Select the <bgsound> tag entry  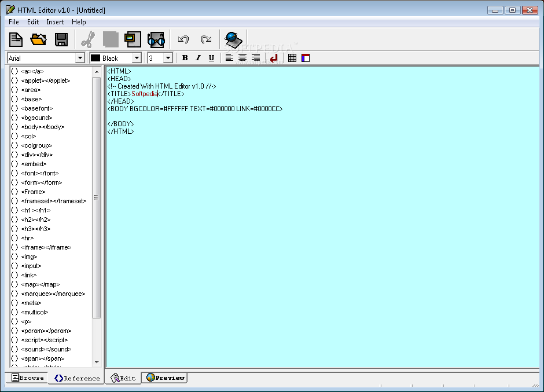click(x=36, y=118)
